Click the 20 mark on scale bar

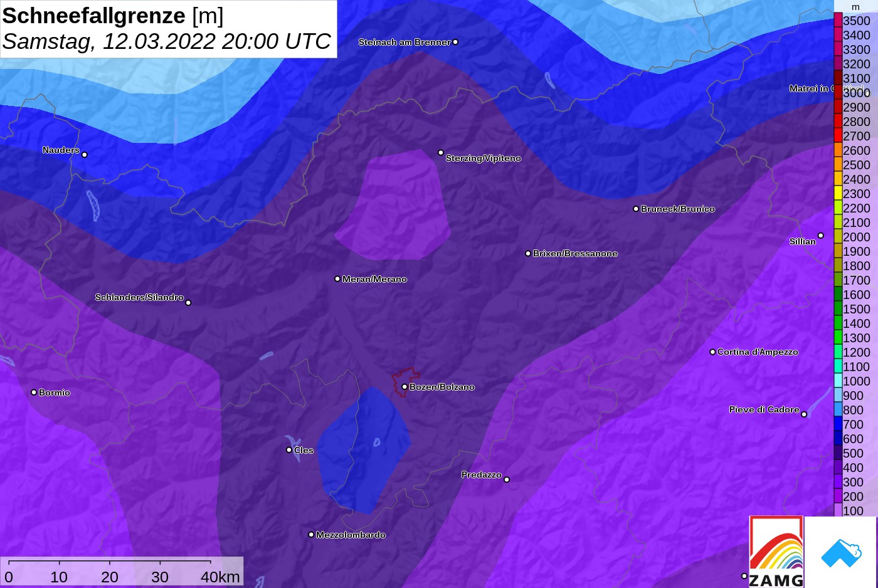[109, 577]
